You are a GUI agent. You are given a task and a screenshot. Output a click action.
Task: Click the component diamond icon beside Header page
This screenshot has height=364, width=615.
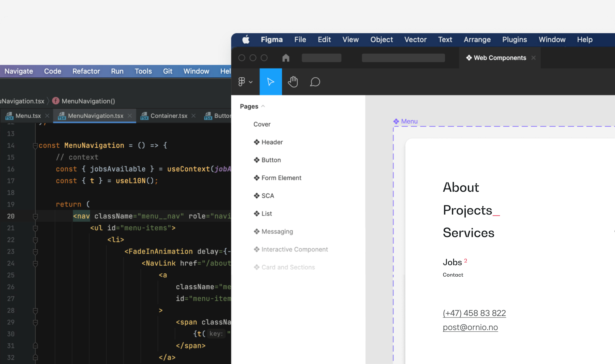point(256,142)
